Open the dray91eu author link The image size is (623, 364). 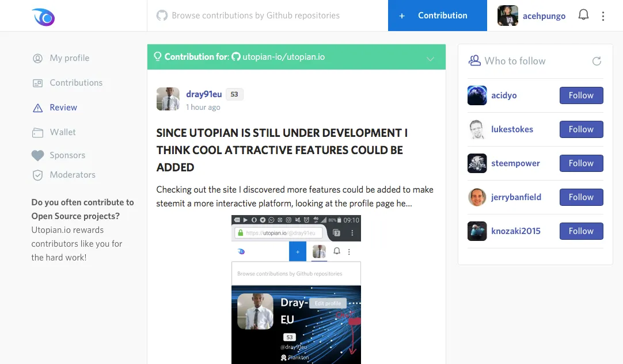pos(204,94)
